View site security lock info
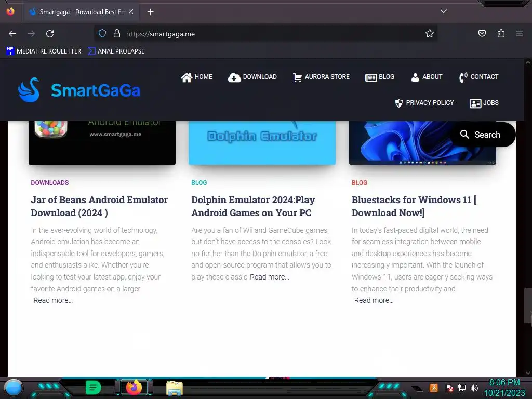 pyautogui.click(x=117, y=34)
